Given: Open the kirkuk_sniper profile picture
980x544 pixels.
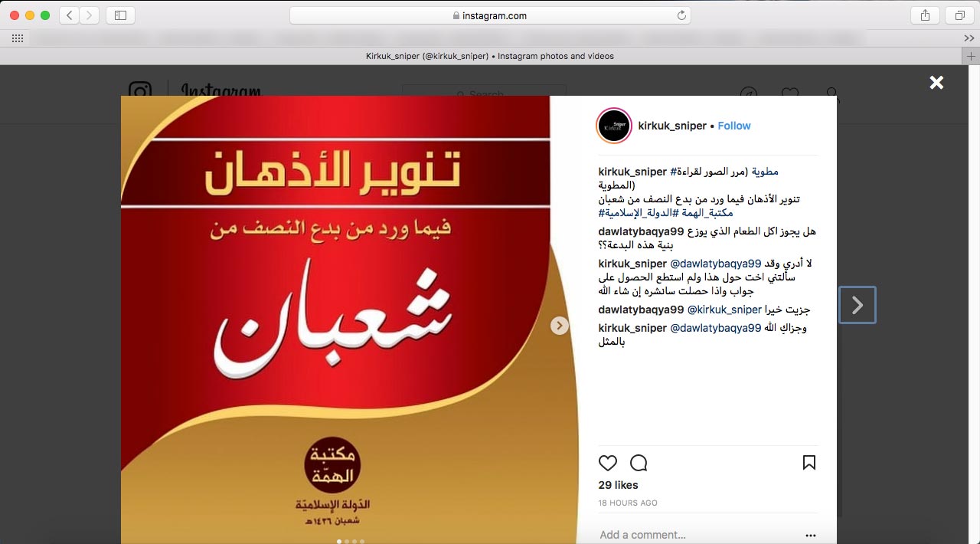Looking at the screenshot, I should (x=614, y=126).
